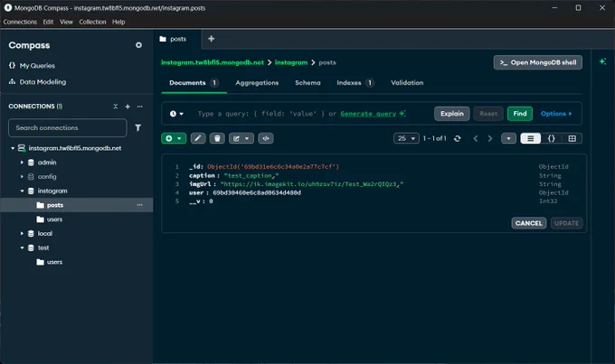Edit the caption value "test_caption"
The width and height of the screenshot is (615, 364).
coord(251,175)
